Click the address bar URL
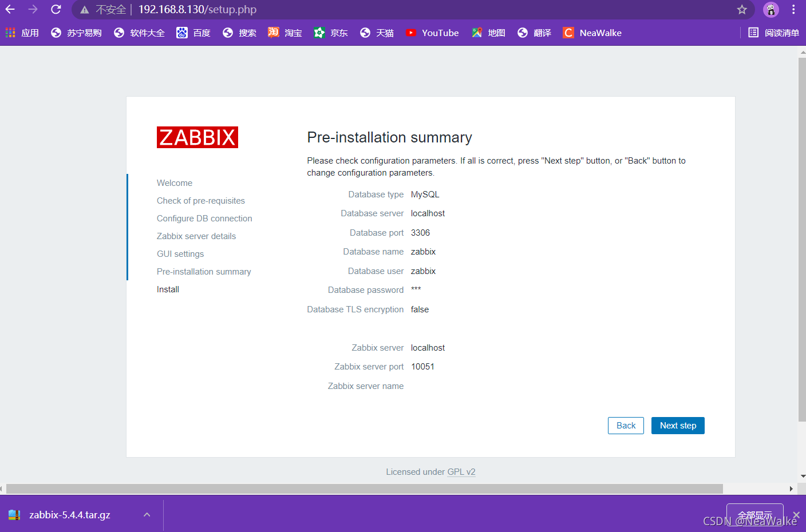806x532 pixels. (197, 9)
